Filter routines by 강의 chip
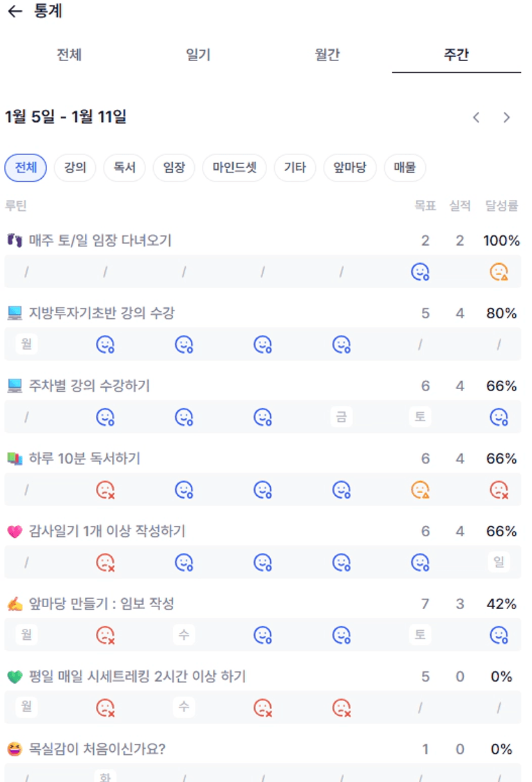Screen dimensions: 532x782 coord(75,168)
